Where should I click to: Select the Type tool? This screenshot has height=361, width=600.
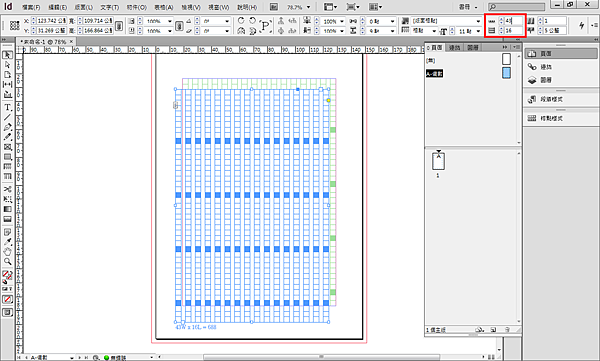(7, 108)
